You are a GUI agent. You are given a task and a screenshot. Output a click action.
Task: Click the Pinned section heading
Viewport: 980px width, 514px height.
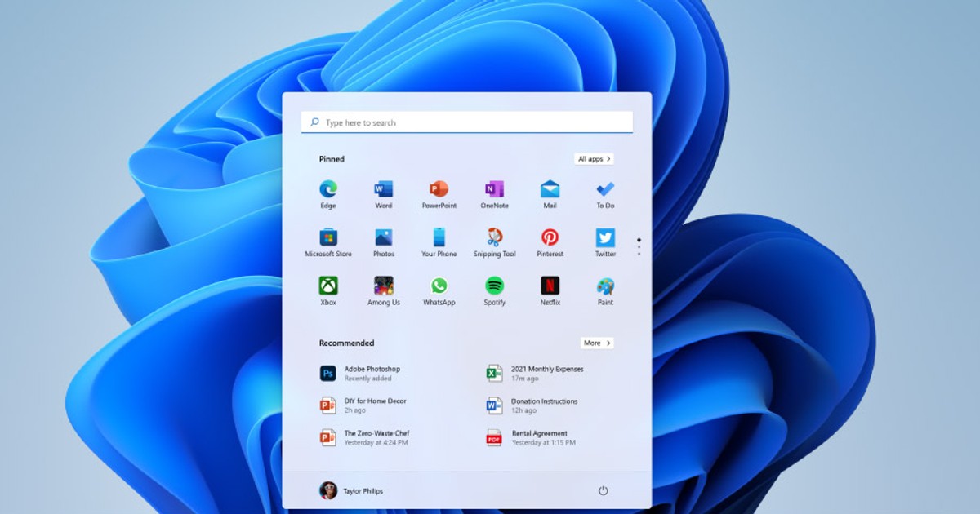pos(332,159)
